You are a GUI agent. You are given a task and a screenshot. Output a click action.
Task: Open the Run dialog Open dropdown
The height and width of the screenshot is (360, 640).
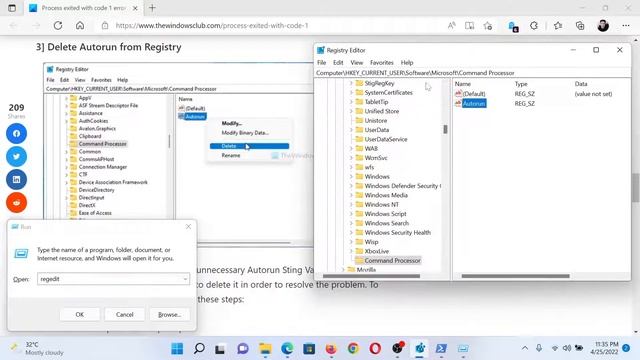coord(185,279)
